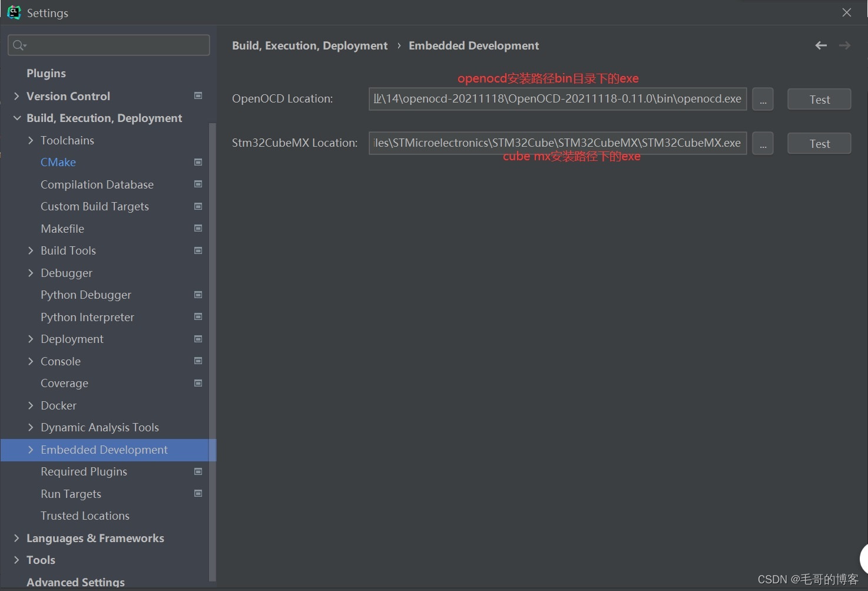The width and height of the screenshot is (868, 591).
Task: Expand the Build Tools node
Action: tap(31, 250)
